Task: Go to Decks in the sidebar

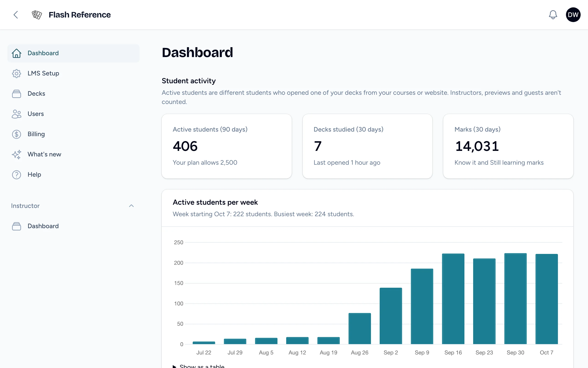Action: click(73, 94)
